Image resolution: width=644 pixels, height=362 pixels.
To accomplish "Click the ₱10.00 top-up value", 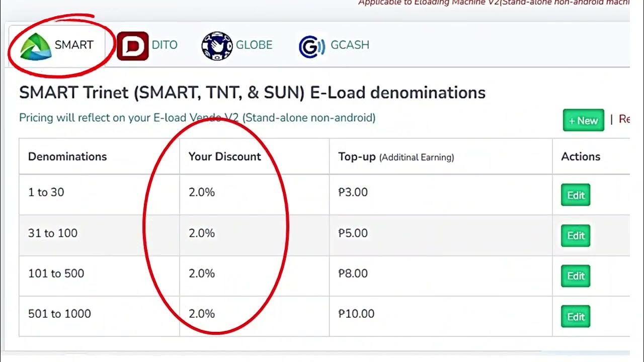I will coord(356,314).
